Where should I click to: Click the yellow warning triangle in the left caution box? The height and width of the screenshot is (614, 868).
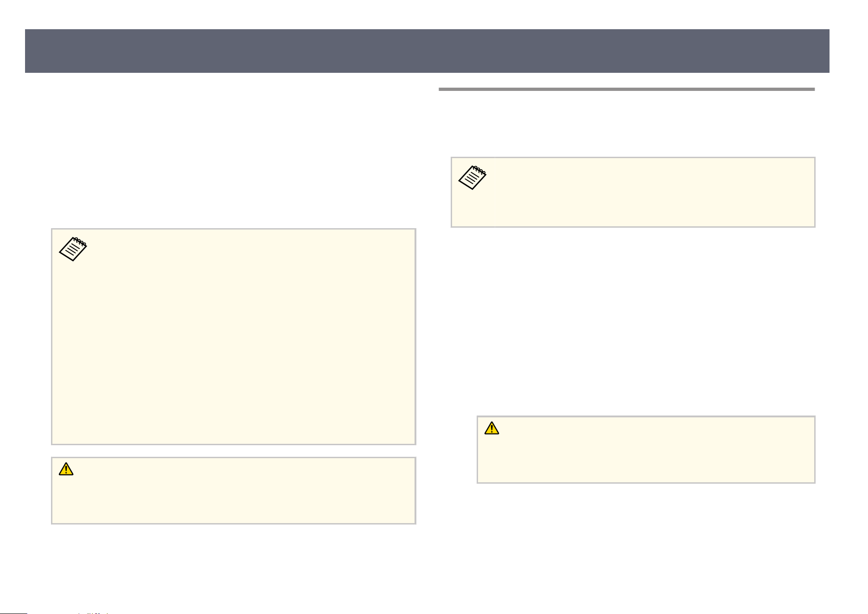click(x=66, y=469)
